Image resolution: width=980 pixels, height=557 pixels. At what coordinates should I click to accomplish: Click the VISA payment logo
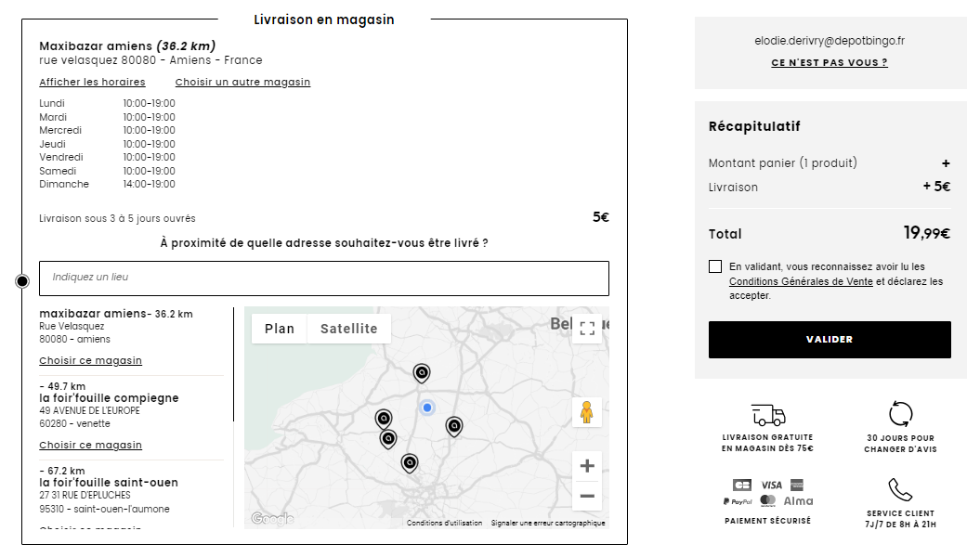[771, 486]
